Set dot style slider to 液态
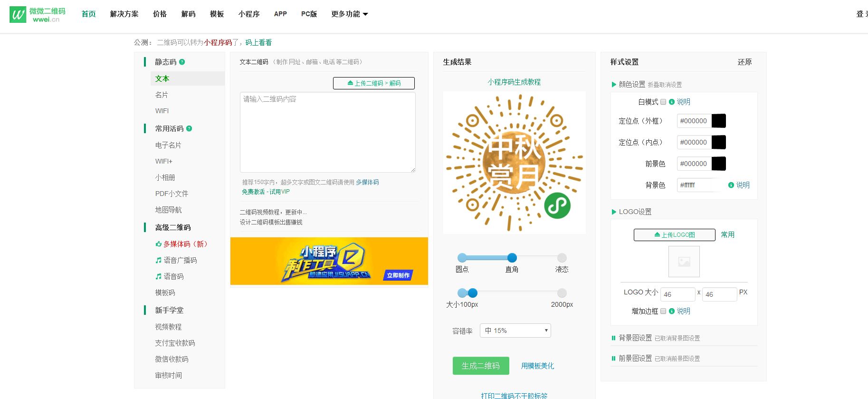The image size is (868, 399). point(562,258)
